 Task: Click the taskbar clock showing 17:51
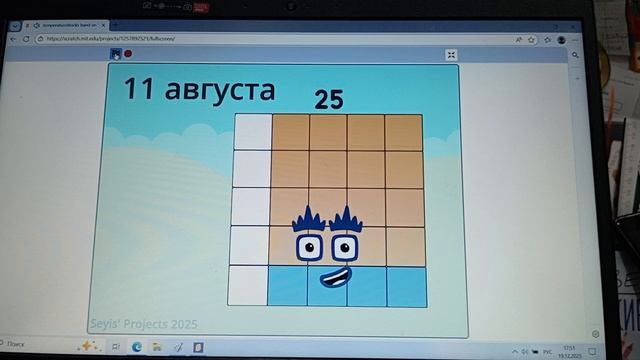point(569,352)
